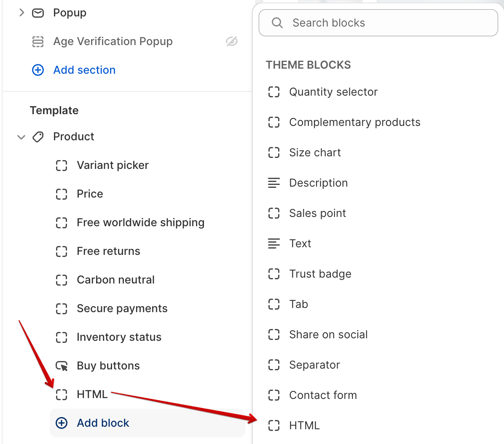Collapse the Product template section
Viewport: 504px width, 444px height.
point(21,137)
